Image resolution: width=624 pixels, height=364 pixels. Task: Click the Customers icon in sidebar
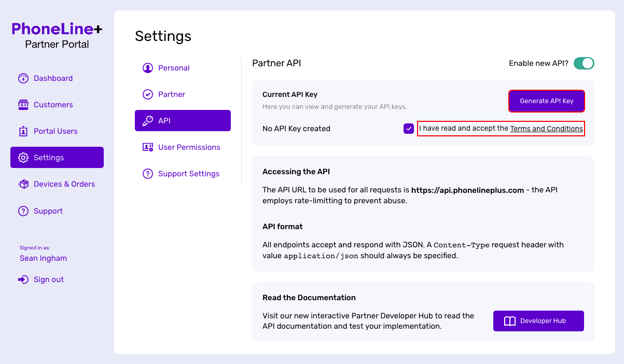[x=23, y=105]
